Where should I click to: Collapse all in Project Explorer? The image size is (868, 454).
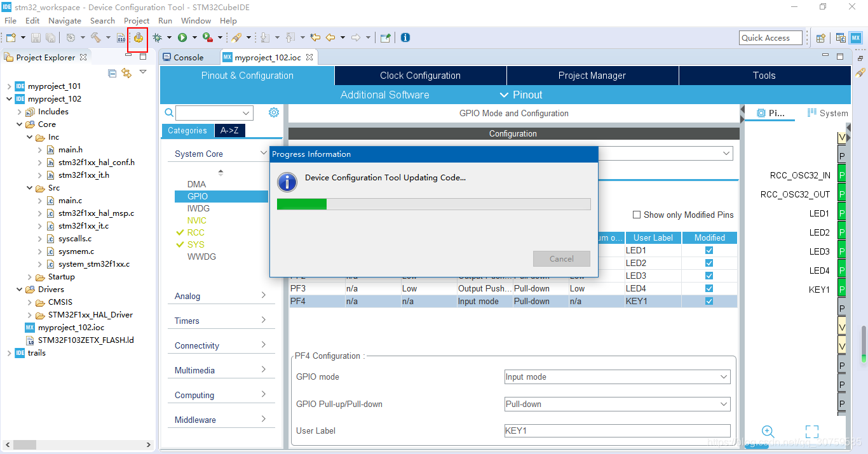point(112,73)
